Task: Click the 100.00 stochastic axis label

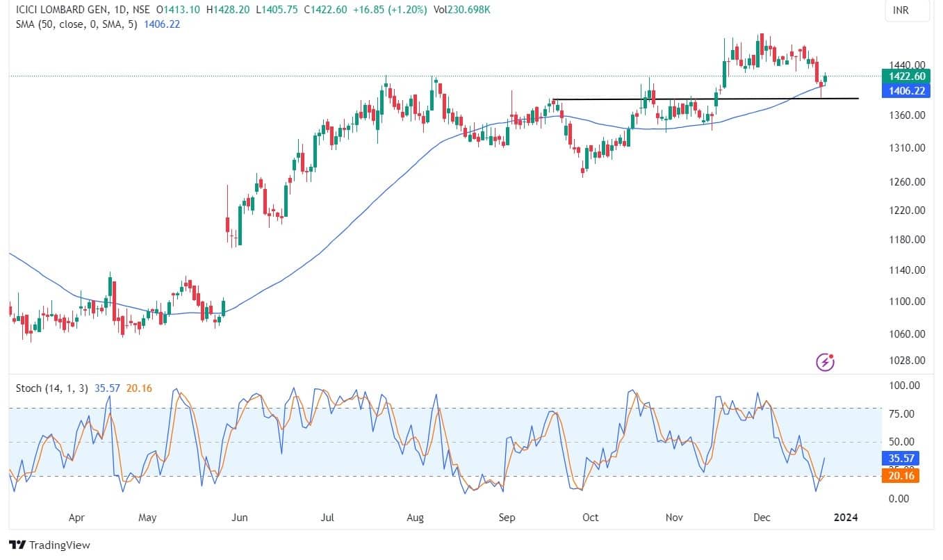Action: coord(904,386)
